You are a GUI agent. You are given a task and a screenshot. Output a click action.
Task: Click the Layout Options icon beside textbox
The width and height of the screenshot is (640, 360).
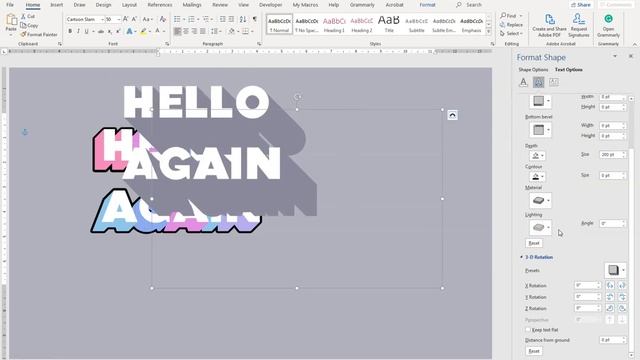pyautogui.click(x=452, y=115)
